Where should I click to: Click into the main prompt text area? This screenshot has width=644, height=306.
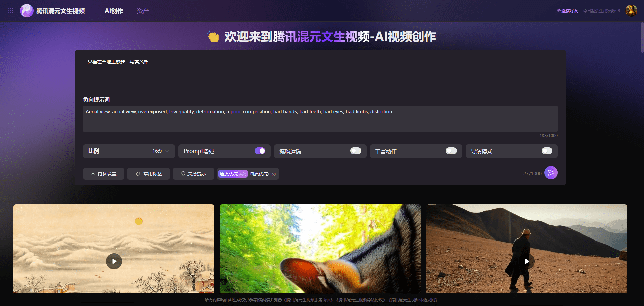[320, 71]
